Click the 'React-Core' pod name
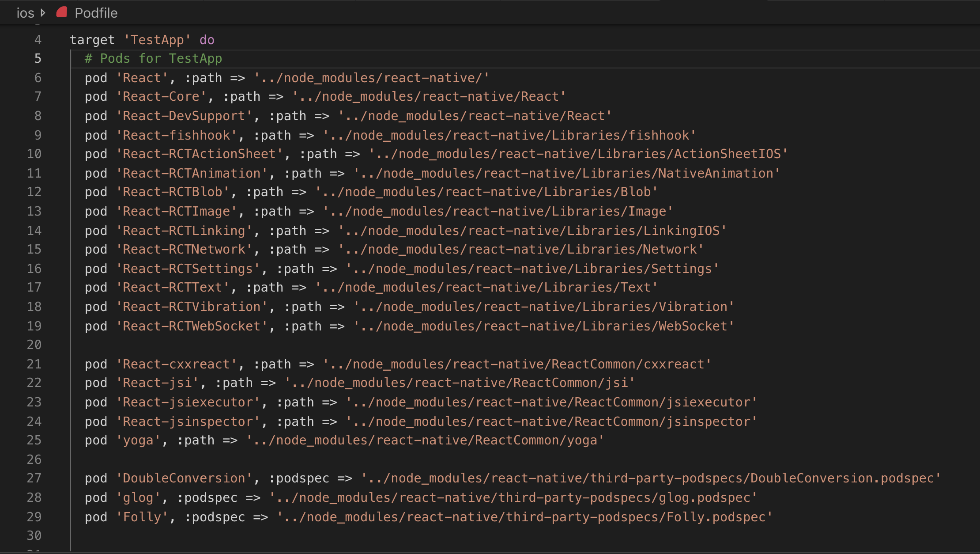 pos(162,96)
